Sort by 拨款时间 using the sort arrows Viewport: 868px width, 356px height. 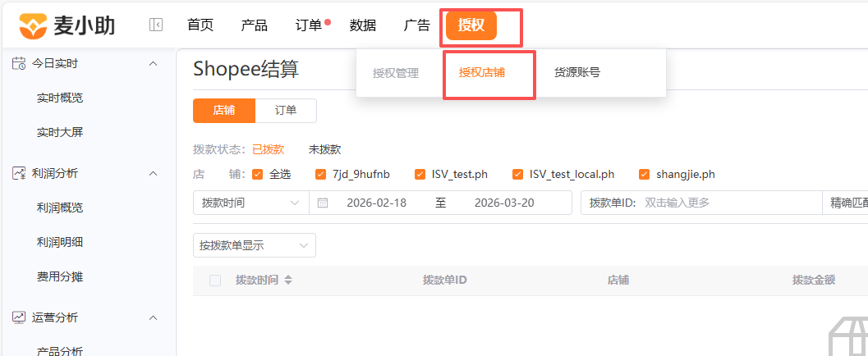click(x=288, y=281)
